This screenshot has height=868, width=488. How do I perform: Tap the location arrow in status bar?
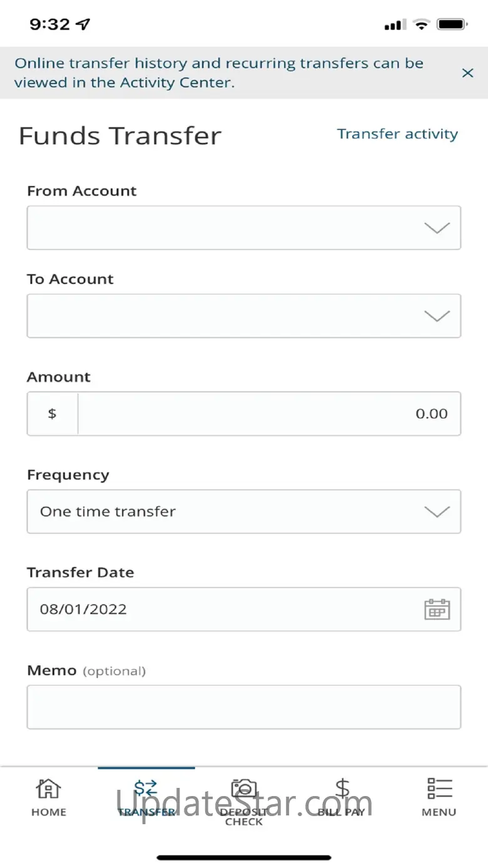click(83, 24)
